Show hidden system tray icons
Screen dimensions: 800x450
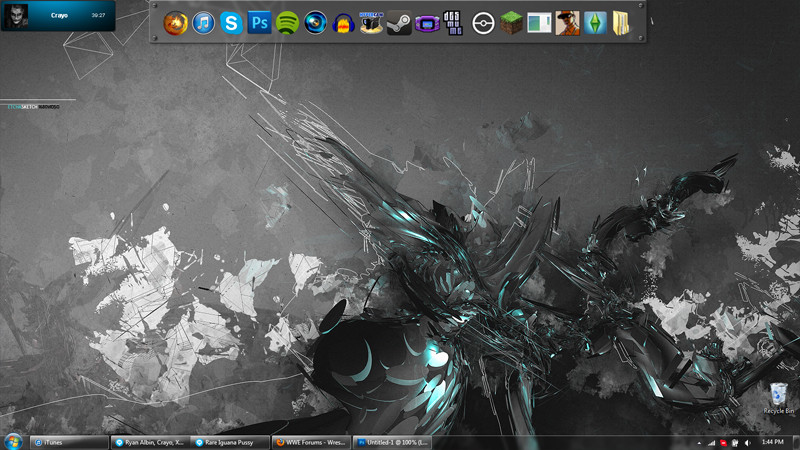(699, 442)
